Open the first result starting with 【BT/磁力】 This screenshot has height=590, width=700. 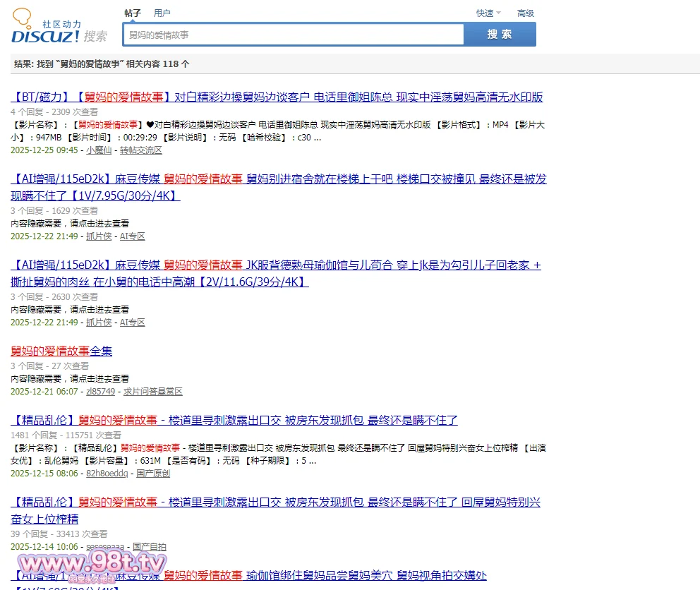[x=277, y=97]
